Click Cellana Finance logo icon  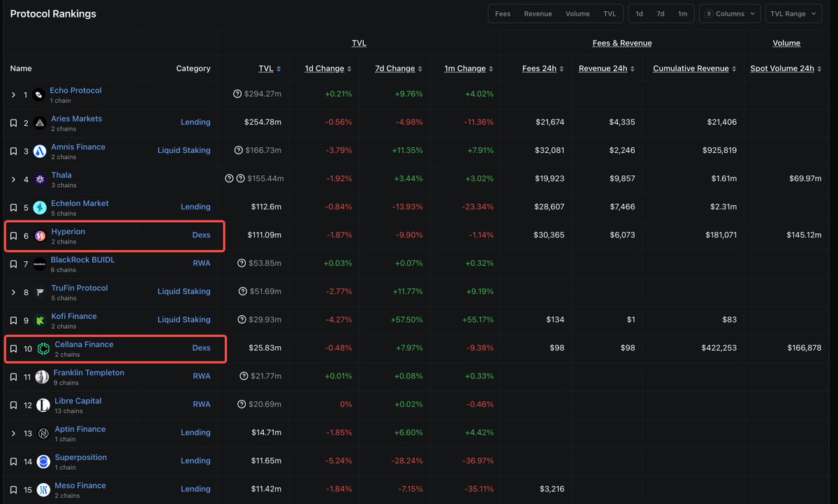pos(43,349)
